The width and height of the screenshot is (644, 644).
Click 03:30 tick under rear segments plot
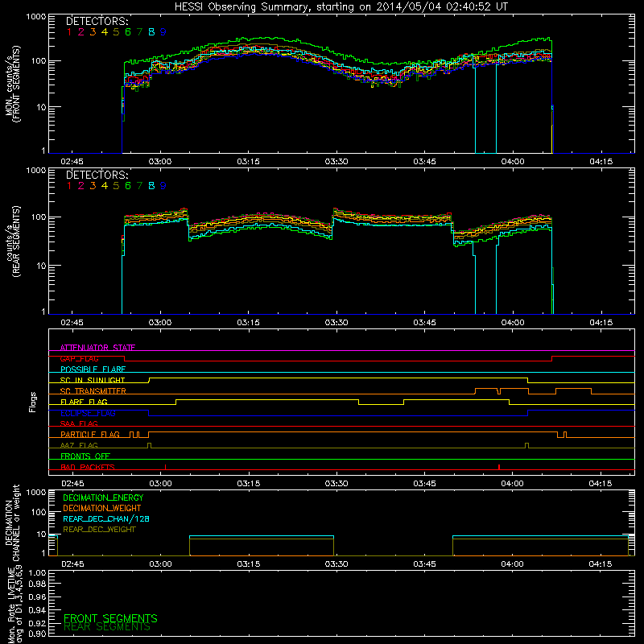point(336,323)
